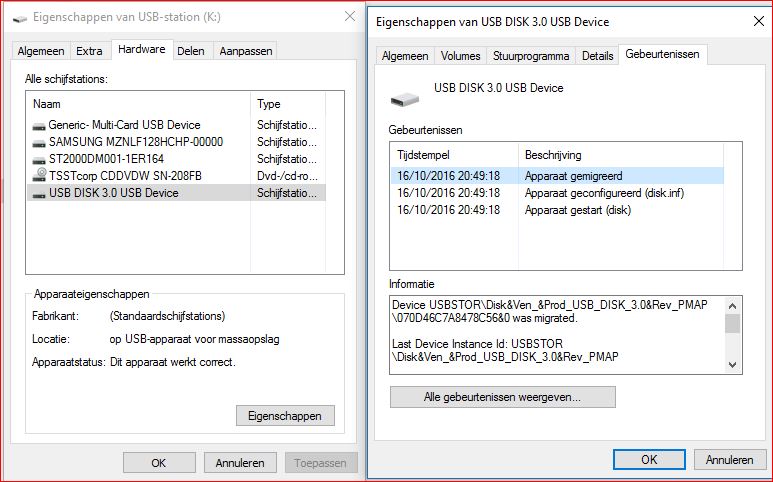This screenshot has width=773, height=482.
Task: Click the Eigenschappen button
Action: point(285,415)
